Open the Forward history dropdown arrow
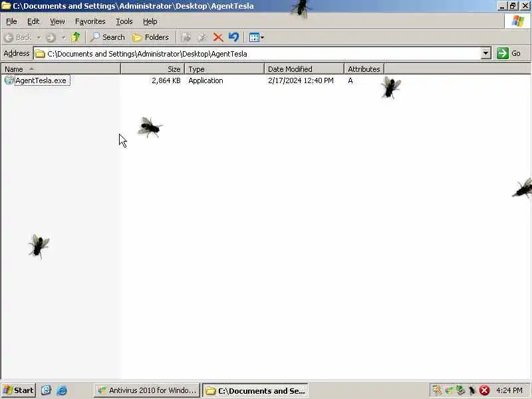The width and height of the screenshot is (532, 399). [x=63, y=37]
